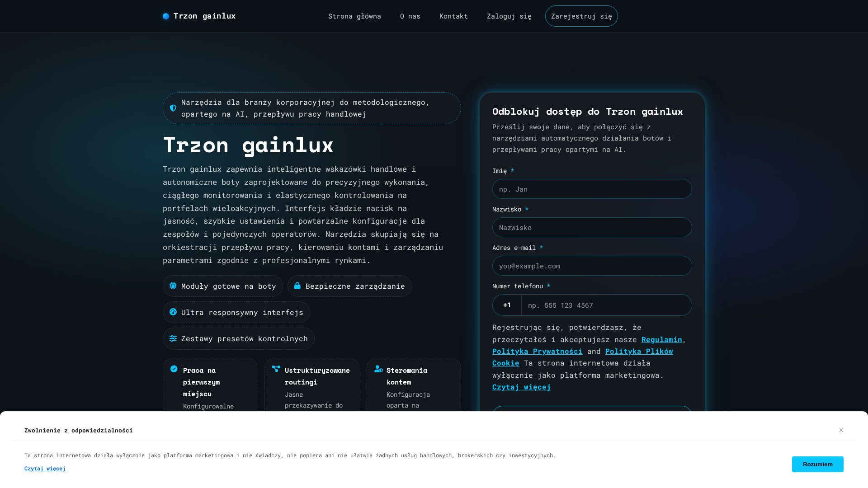Open the +1 country code selector
The image size is (868, 488).
click(x=507, y=305)
